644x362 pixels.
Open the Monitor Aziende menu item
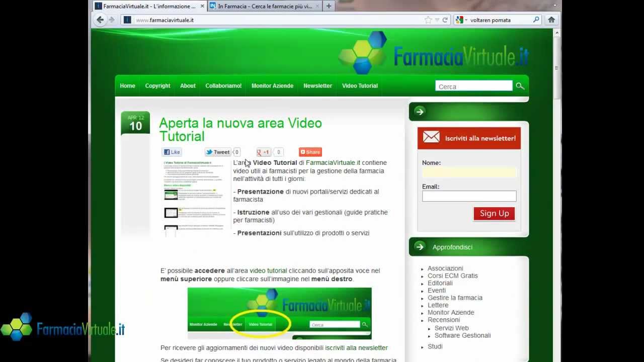click(x=272, y=85)
